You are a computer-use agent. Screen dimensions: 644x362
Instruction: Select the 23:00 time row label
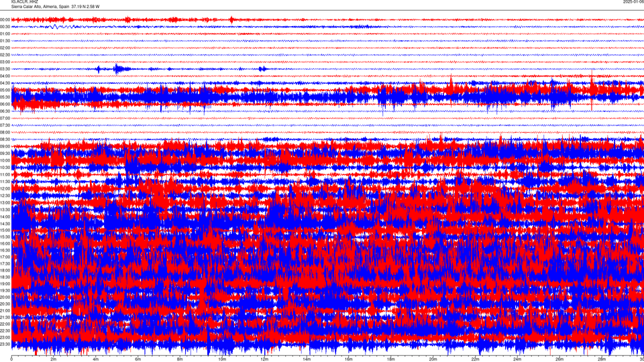5,337
